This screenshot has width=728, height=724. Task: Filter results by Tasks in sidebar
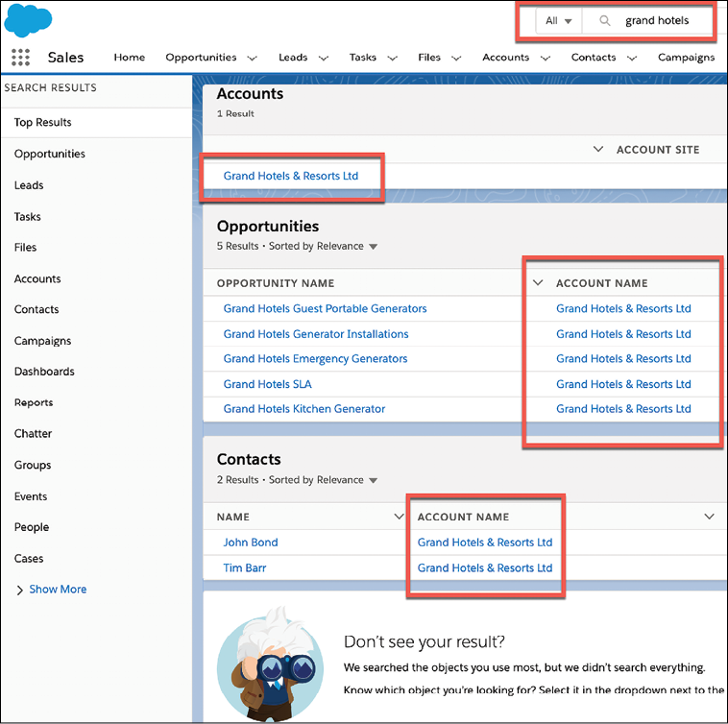(x=28, y=217)
